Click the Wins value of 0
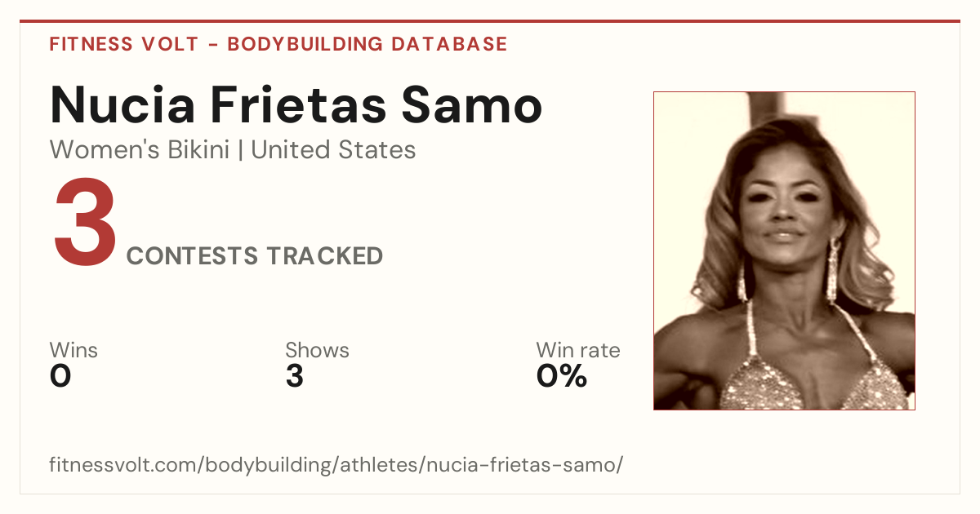980x514 pixels. [x=60, y=376]
